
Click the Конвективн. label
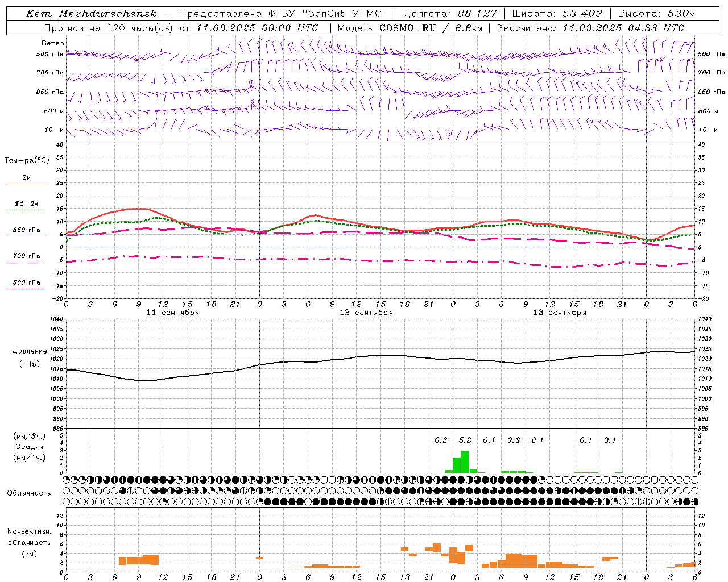coord(29,531)
